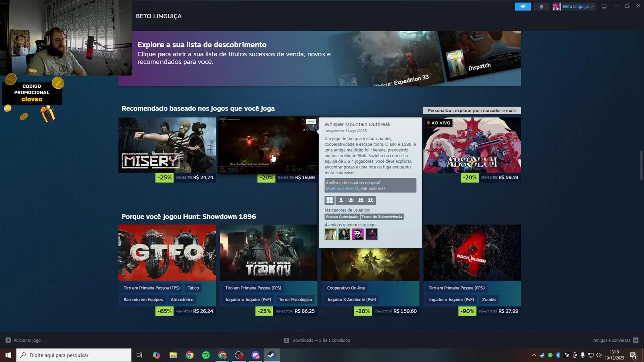Open the Downloads status bar entry
The height and width of the screenshot is (362, 644).
tap(317, 340)
